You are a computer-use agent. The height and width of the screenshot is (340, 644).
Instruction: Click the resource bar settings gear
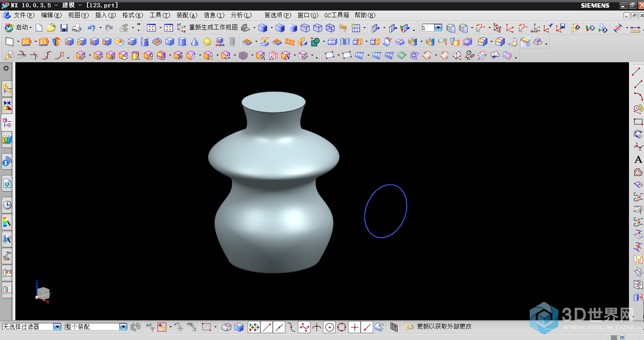[6, 68]
